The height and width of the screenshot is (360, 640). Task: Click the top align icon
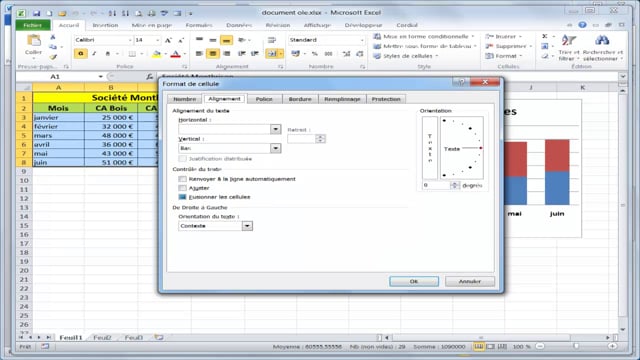(x=199, y=40)
